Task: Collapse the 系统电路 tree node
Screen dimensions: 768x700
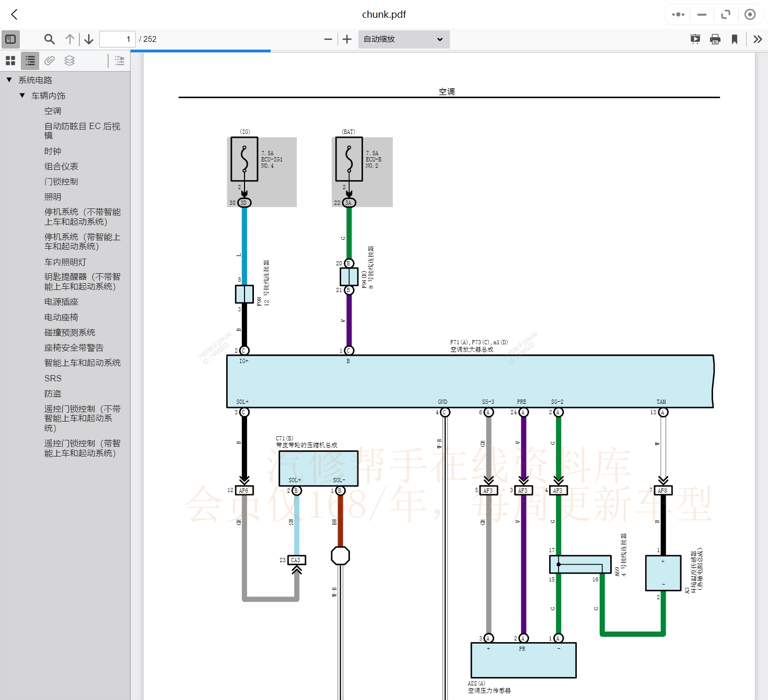Action: (x=9, y=80)
